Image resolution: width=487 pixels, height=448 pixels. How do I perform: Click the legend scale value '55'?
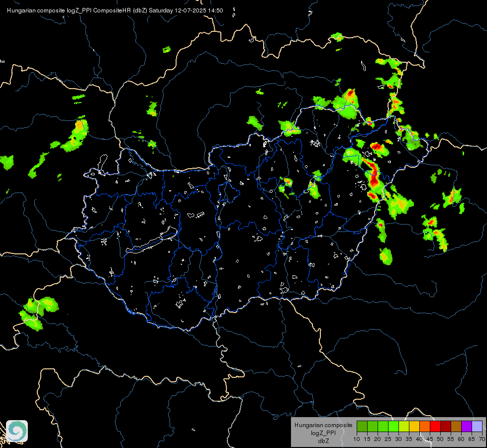click(451, 439)
